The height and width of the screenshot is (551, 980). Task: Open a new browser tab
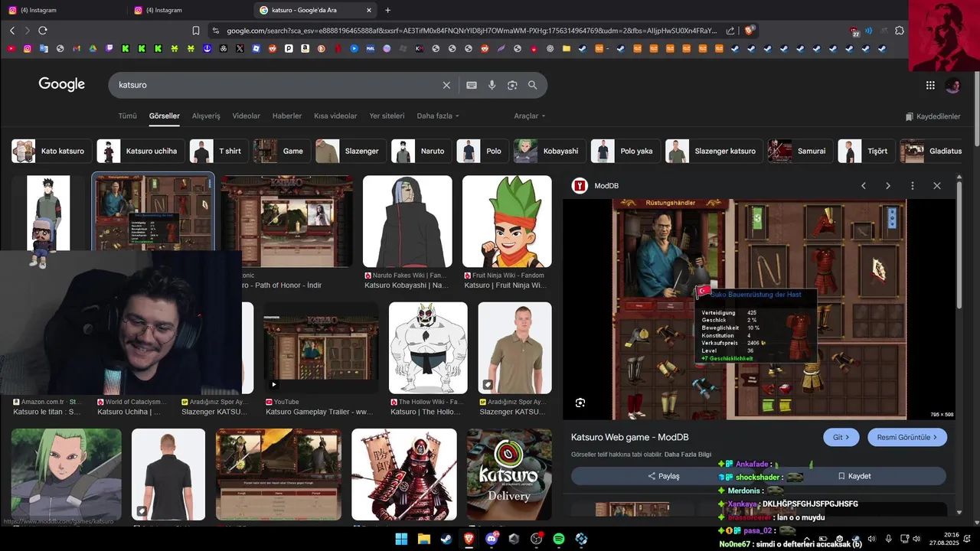(387, 10)
